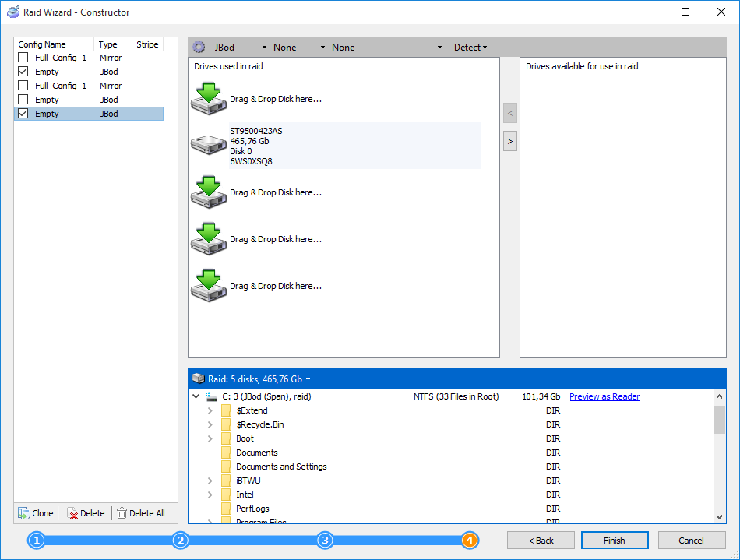
Task: Select the 6WS0XSQ8 serial number text
Action: (x=251, y=161)
